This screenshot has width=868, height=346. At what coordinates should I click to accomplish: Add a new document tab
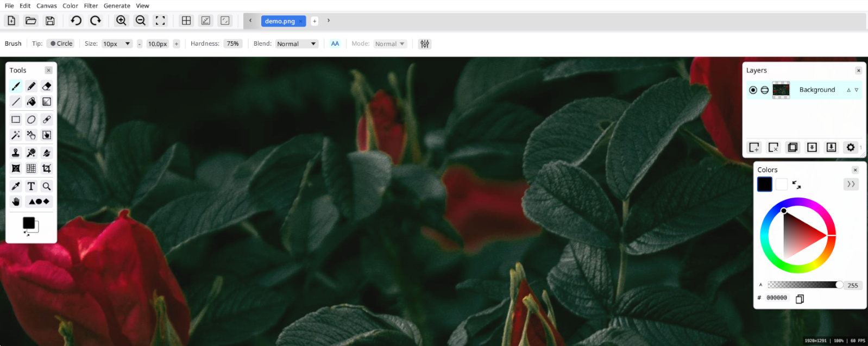point(315,21)
